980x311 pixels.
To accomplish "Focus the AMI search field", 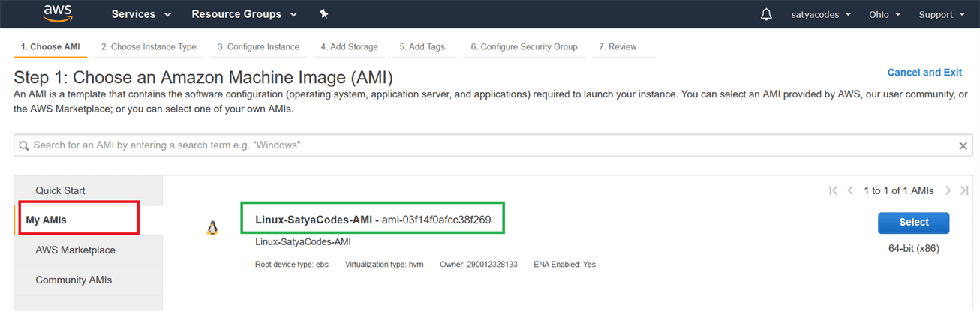I will click(488, 145).
